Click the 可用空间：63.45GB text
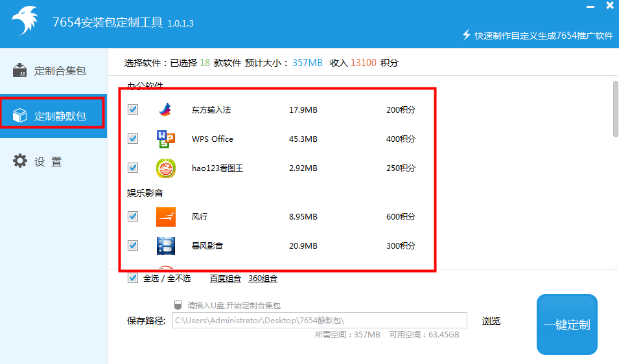This screenshot has width=619, height=364. coord(425,335)
